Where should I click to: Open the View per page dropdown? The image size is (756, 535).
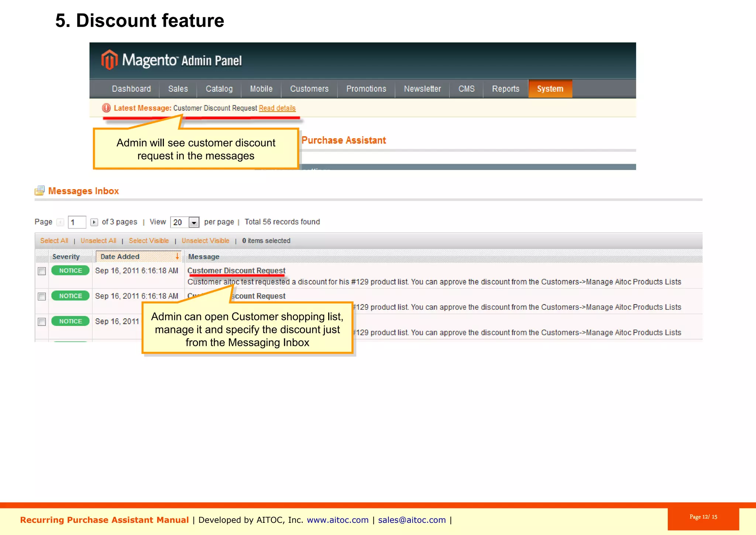(x=185, y=222)
